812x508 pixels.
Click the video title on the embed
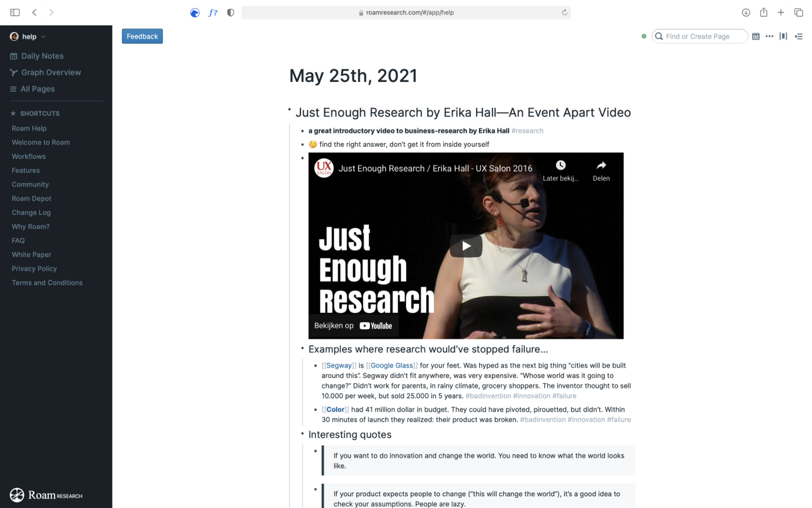point(435,168)
